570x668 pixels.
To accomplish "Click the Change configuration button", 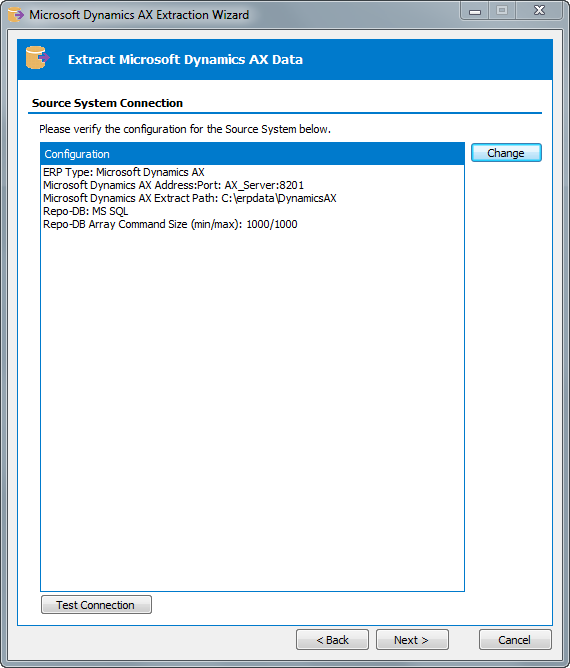I will 506,153.
